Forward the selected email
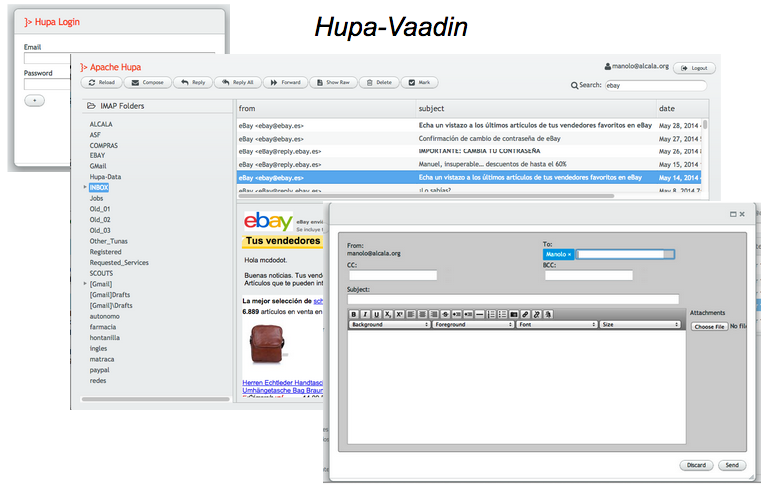Viewport: 772px width, 490px height. [285, 83]
